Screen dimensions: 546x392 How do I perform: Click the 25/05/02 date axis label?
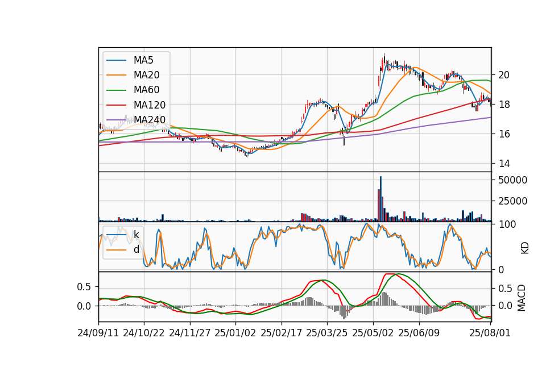(x=373, y=333)
